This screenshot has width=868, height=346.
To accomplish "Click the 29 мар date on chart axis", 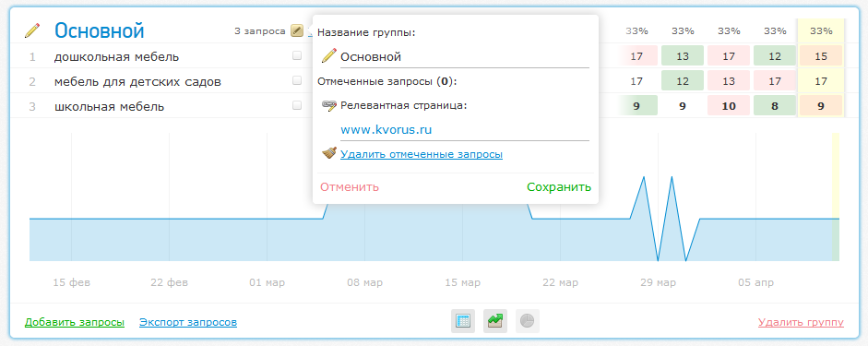I will click(x=659, y=283).
